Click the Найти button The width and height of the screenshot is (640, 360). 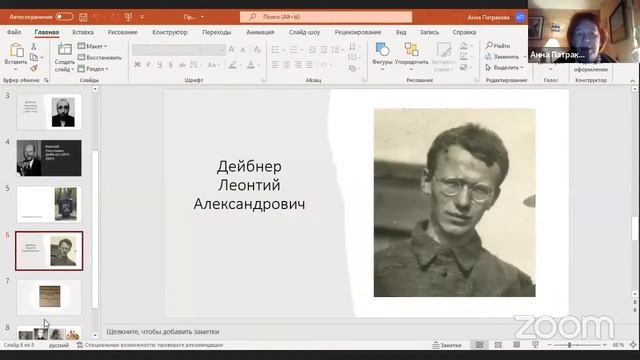498,46
